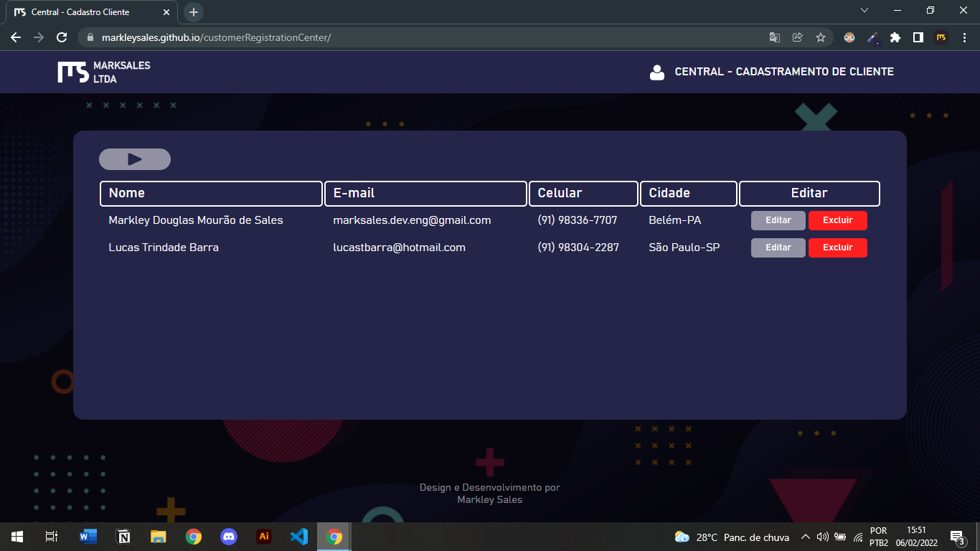Open Adobe Illustrator from the taskbar
The height and width of the screenshot is (551, 980).
(x=264, y=537)
